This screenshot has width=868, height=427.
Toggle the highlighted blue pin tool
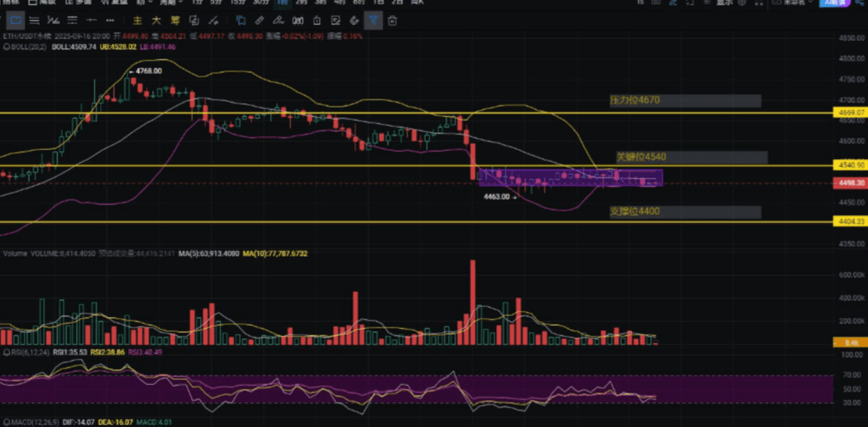point(373,20)
